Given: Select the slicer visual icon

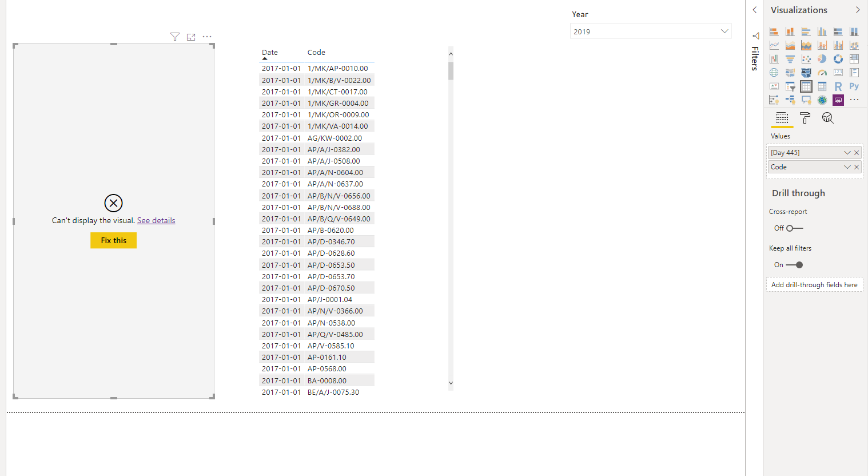Looking at the screenshot, I should pyautogui.click(x=790, y=86).
